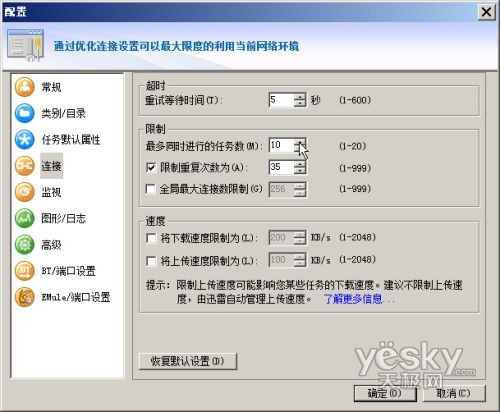This screenshot has height=412, width=500.
Task: Open the 任务默认属性 settings page
Action: [x=71, y=140]
